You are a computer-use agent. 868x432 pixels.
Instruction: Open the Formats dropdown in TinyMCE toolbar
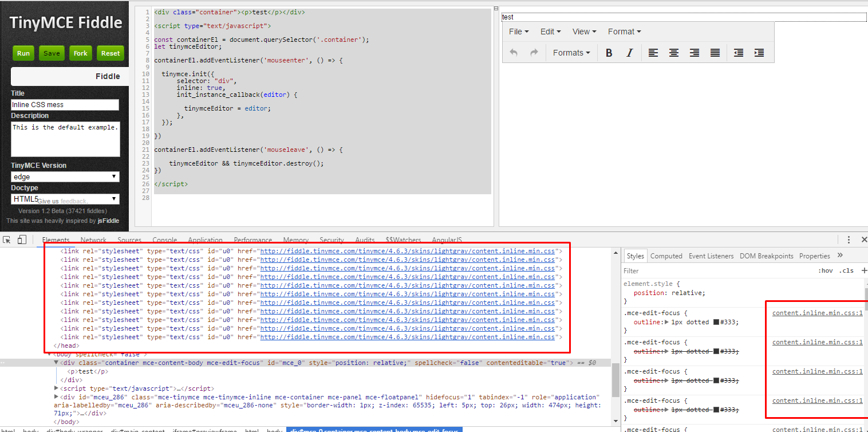point(571,53)
